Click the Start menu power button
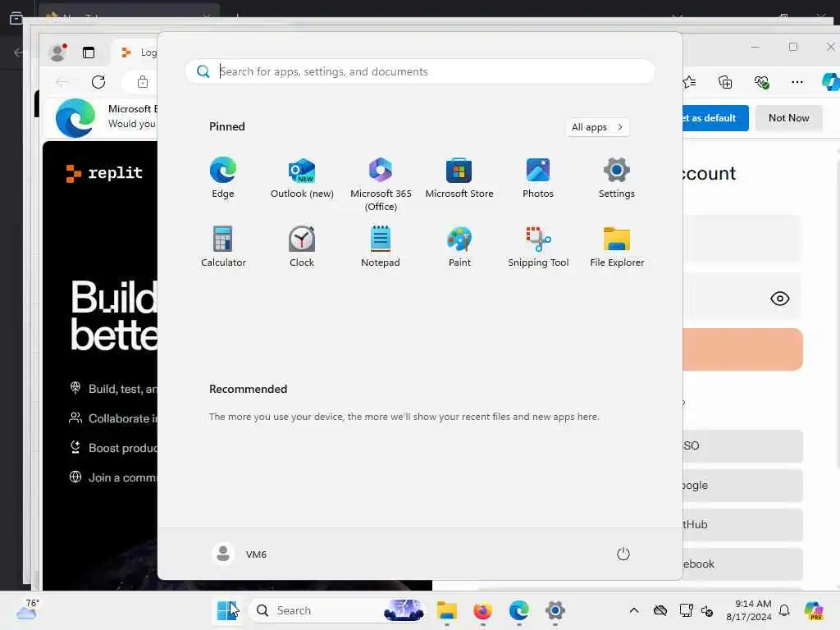 (x=623, y=554)
